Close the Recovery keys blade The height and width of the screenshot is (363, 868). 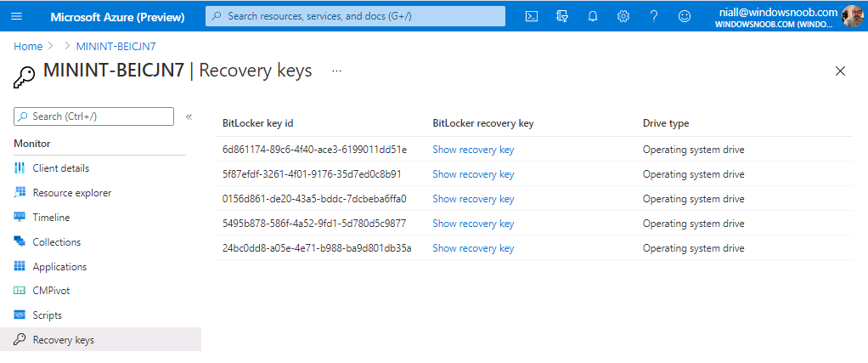(x=840, y=71)
